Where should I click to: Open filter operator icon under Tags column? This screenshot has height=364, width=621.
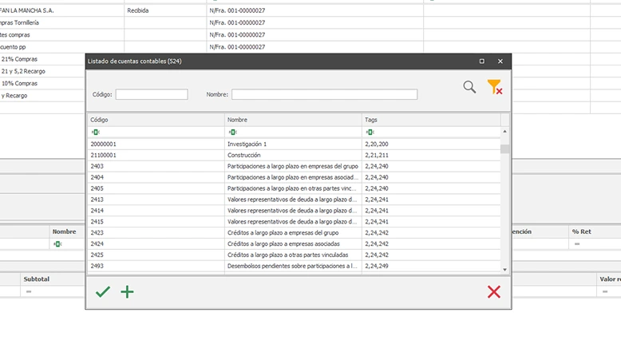370,132
